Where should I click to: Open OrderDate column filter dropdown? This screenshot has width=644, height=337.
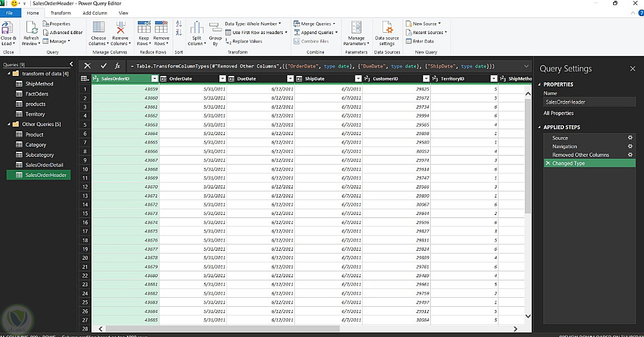point(222,78)
